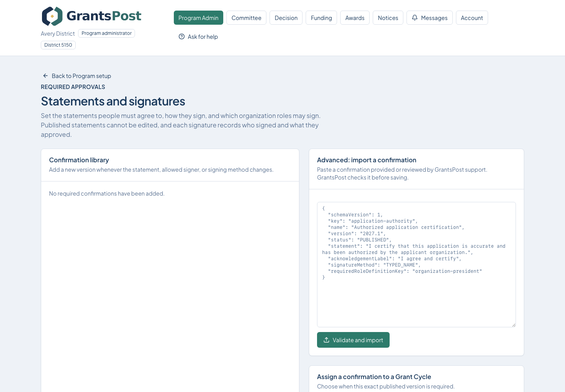Select the Awards tab
This screenshot has height=392, width=565.
coord(355,18)
